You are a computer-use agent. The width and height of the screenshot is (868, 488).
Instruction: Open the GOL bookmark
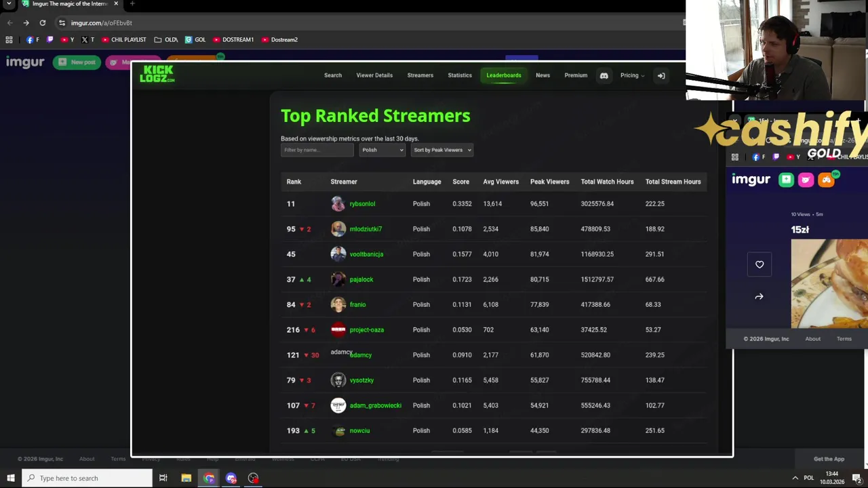[x=195, y=39]
